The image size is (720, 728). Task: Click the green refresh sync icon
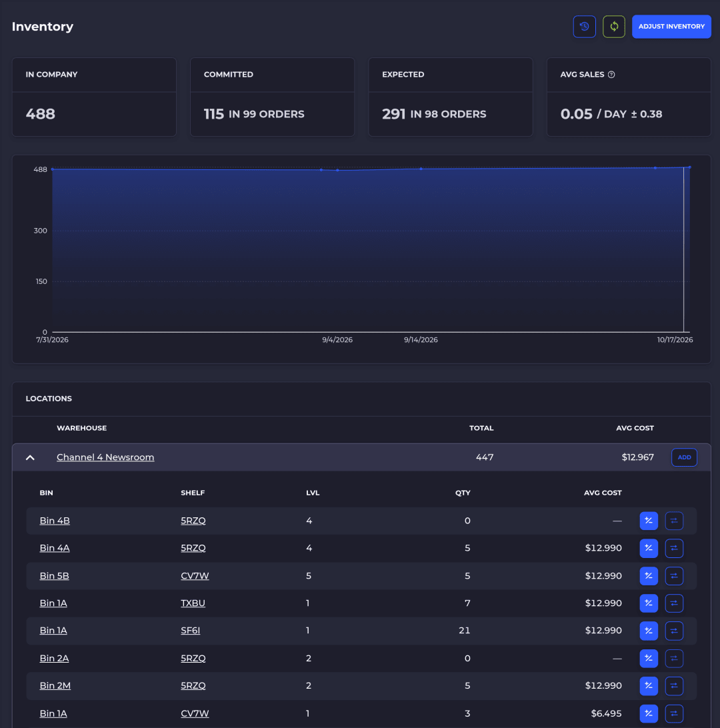[614, 27]
